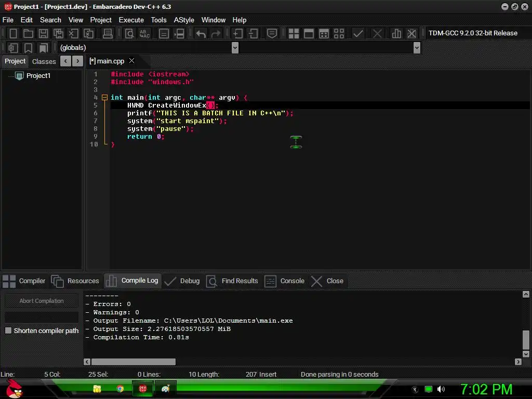Open the Edit menu
This screenshot has height=399, width=532.
coord(26,20)
